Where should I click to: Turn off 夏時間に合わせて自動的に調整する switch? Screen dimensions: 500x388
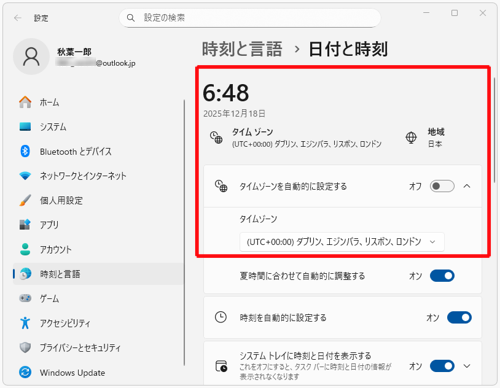click(442, 276)
